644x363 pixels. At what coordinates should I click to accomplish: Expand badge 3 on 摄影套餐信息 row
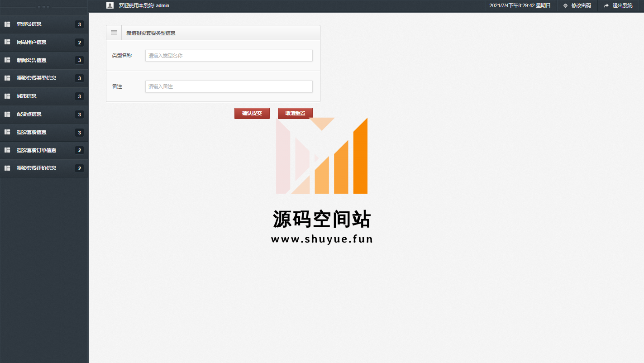tap(80, 133)
